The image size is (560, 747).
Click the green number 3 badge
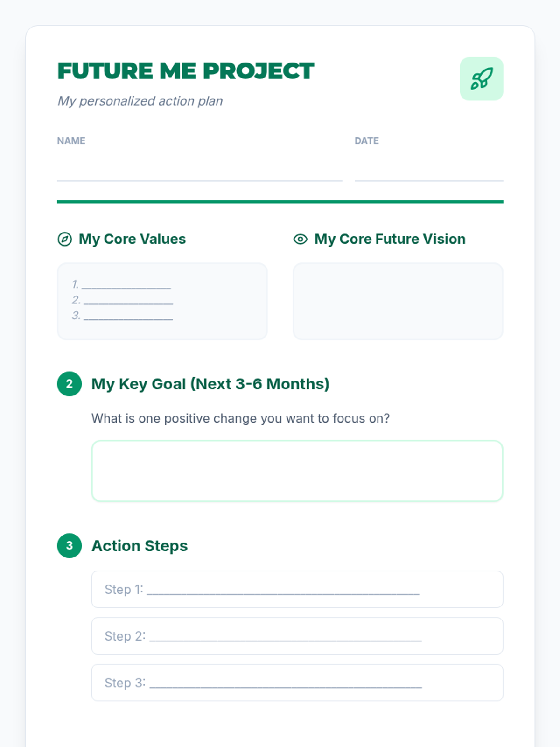(x=70, y=546)
